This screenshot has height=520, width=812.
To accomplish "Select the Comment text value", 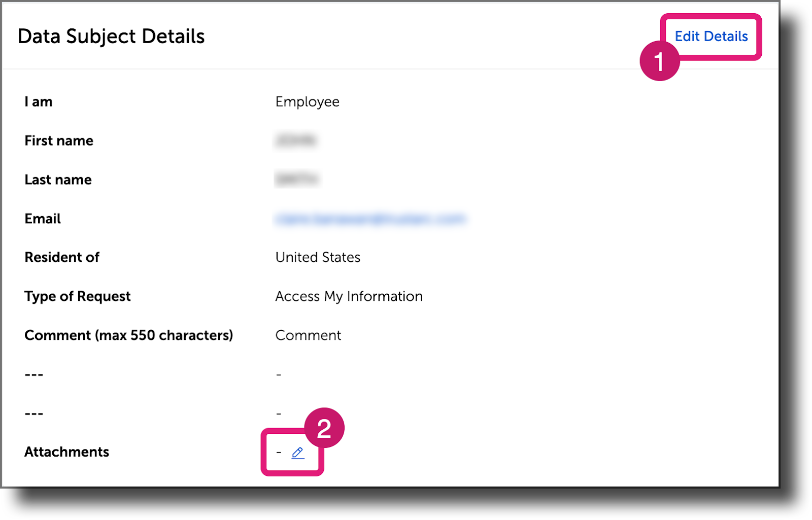I will [308, 335].
